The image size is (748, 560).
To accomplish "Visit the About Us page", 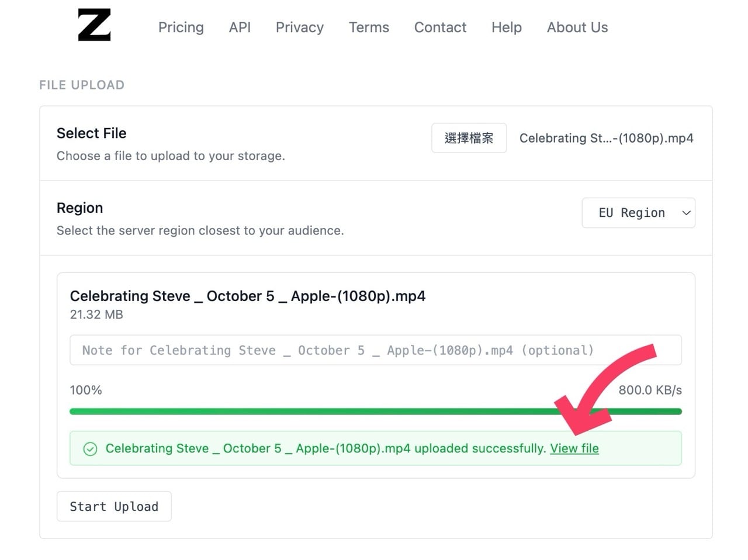I will (x=577, y=27).
